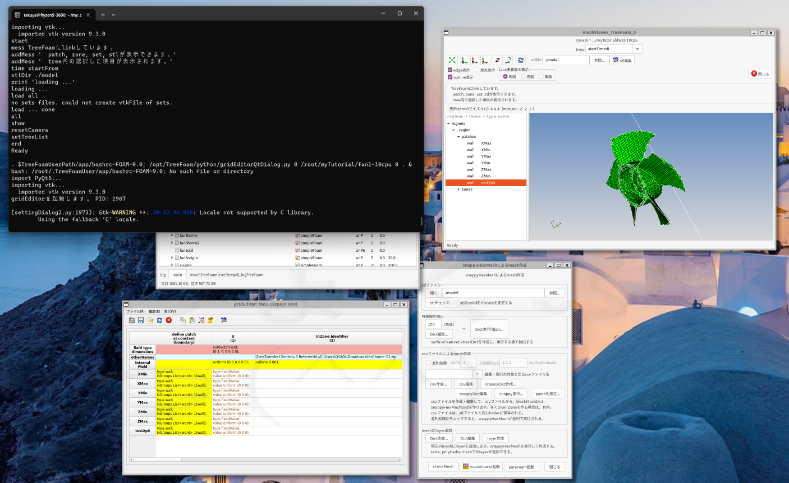The image size is (789, 483).
Task: Click the rotate view icon in meshViewer toolbar
Action: pos(508,60)
